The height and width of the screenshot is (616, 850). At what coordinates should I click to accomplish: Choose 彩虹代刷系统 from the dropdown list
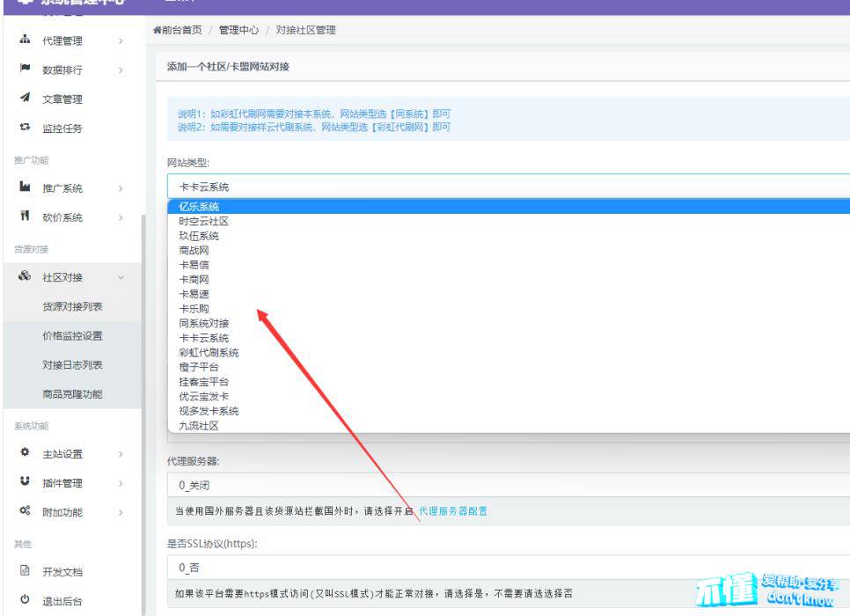[209, 352]
